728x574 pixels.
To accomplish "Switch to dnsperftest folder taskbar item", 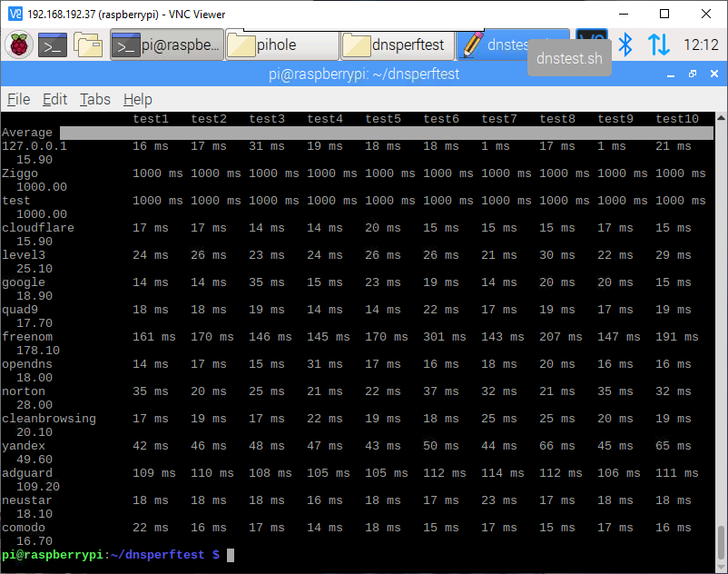I will (x=398, y=45).
